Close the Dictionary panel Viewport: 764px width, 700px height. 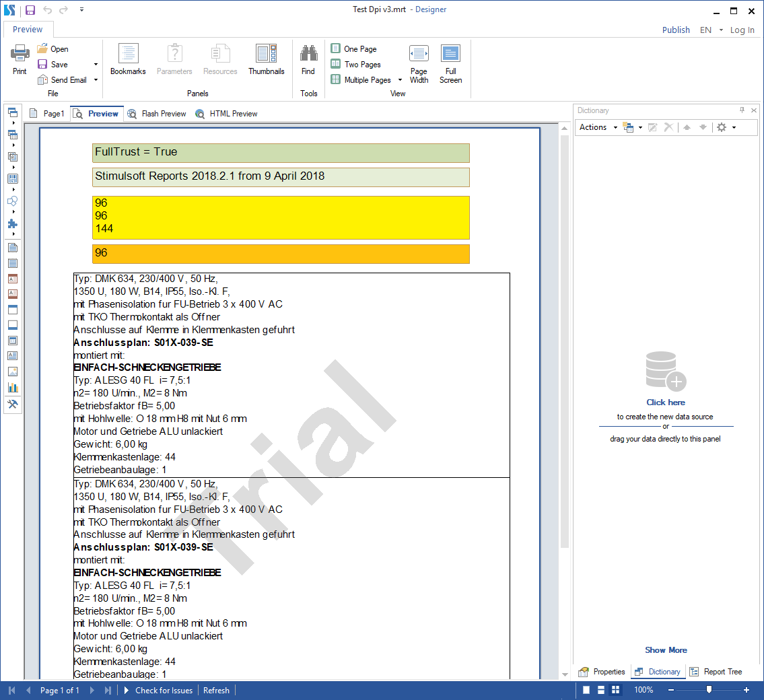point(754,110)
